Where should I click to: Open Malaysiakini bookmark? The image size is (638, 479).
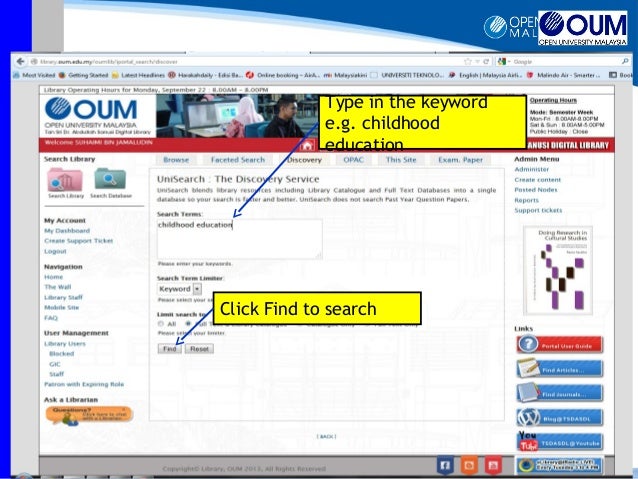[345, 75]
